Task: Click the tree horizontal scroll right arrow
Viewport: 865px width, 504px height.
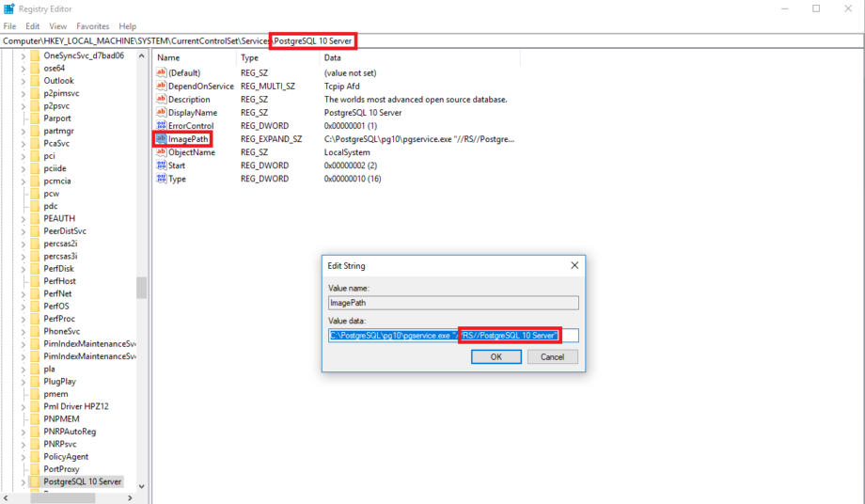Action: tap(130, 498)
